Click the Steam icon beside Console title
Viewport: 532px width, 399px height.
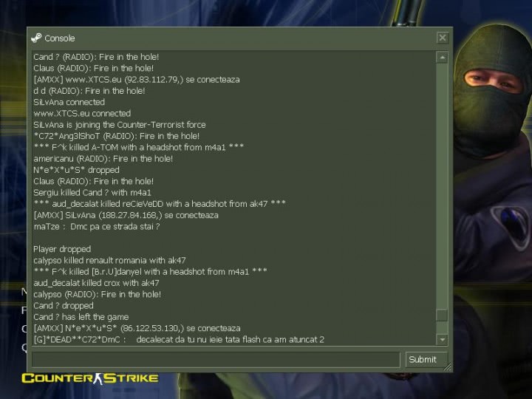(x=36, y=38)
